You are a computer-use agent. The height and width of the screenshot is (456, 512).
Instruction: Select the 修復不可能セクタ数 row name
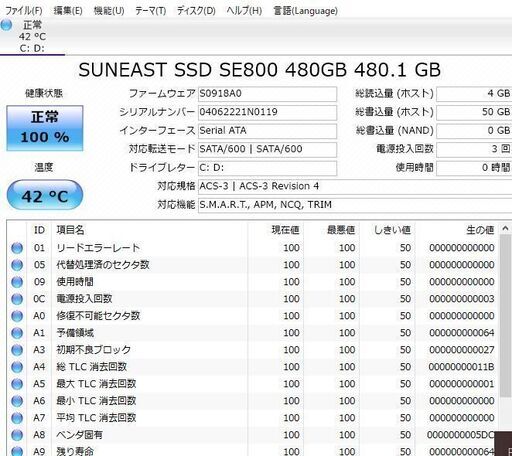click(x=98, y=316)
